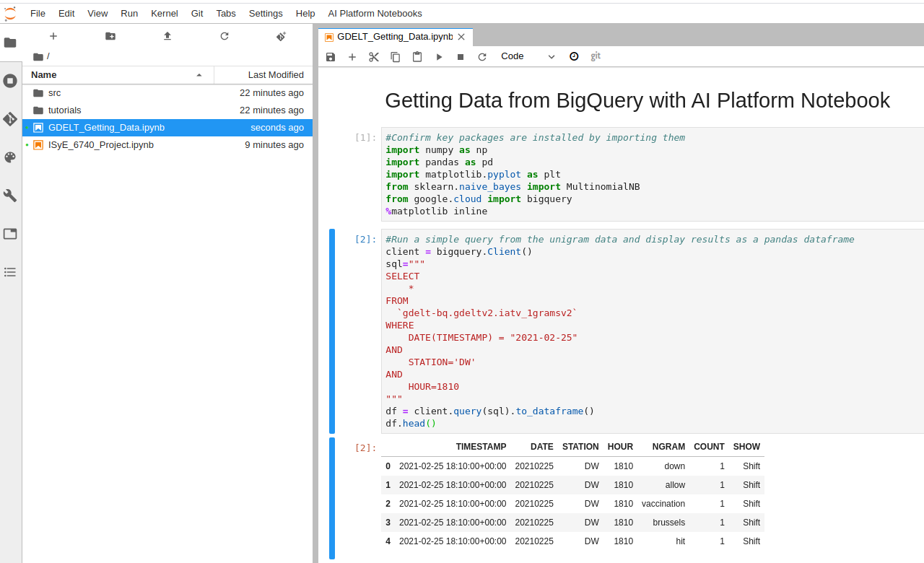Viewport: 924px width, 563px height.
Task: Cut the selected cell with scissors
Action: (x=374, y=56)
